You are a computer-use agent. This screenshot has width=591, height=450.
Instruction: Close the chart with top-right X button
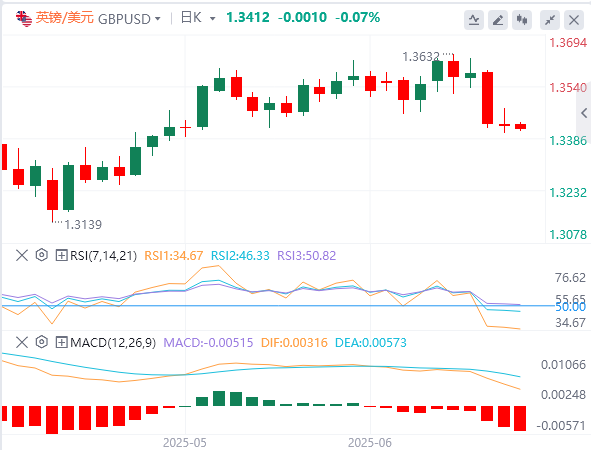click(574, 20)
